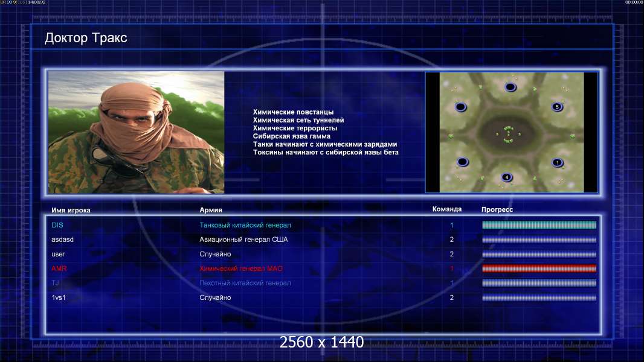Click the '2560 x 1440' resolution label

coord(321,342)
